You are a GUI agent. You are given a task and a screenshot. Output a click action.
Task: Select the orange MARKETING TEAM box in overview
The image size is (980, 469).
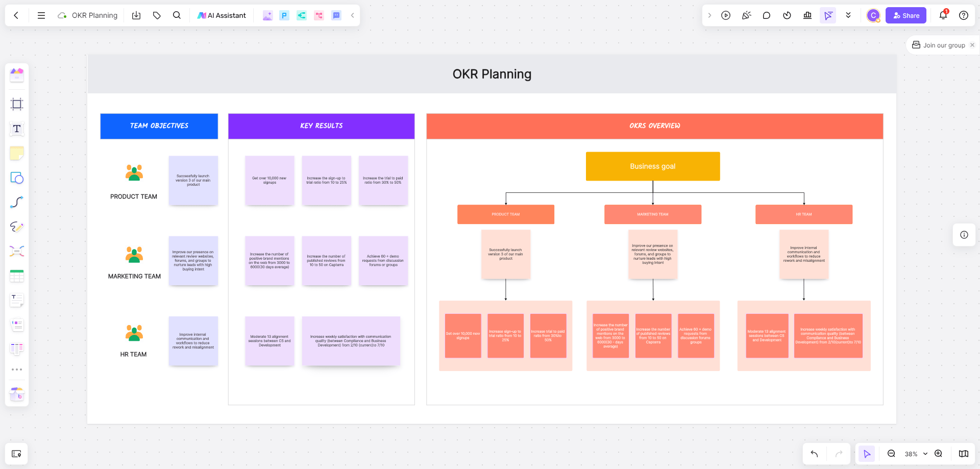point(653,214)
